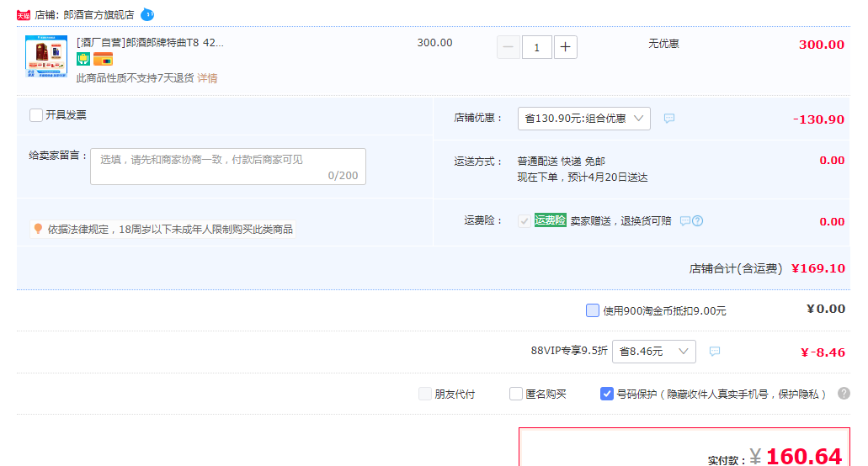Open the 详情 link about returns

207,78
